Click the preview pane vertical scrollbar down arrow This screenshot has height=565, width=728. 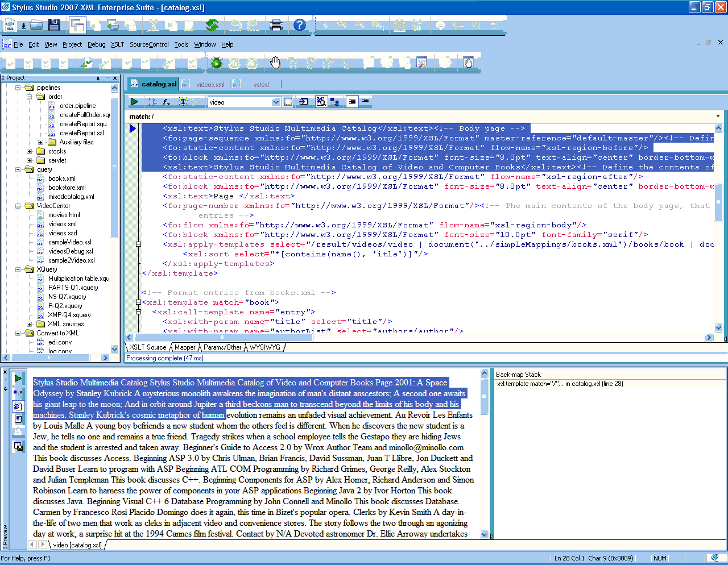tap(485, 534)
